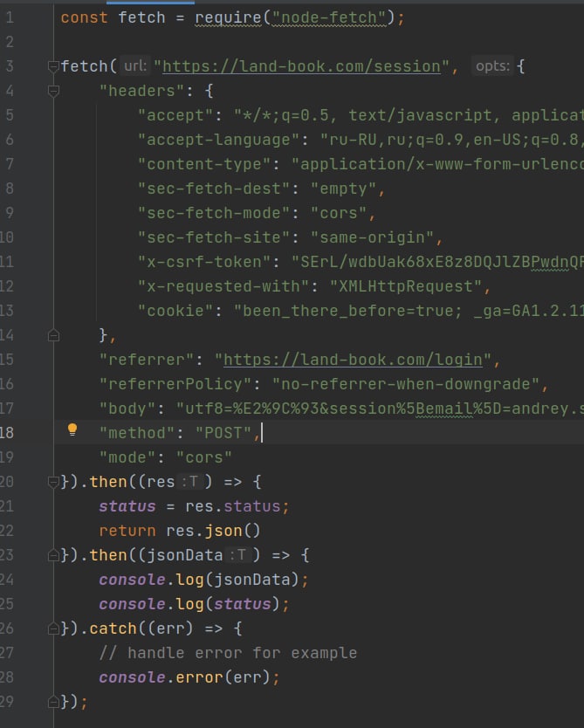Viewport: 584px width, 728px height.
Task: Click the "accept" header key
Action: tap(175, 115)
